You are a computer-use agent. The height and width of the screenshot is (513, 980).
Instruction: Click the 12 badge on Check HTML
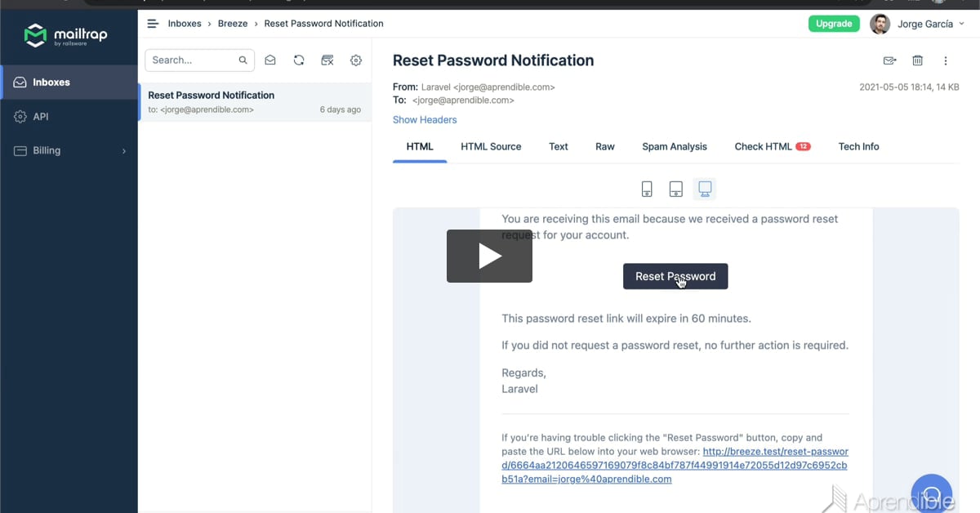[x=803, y=147]
